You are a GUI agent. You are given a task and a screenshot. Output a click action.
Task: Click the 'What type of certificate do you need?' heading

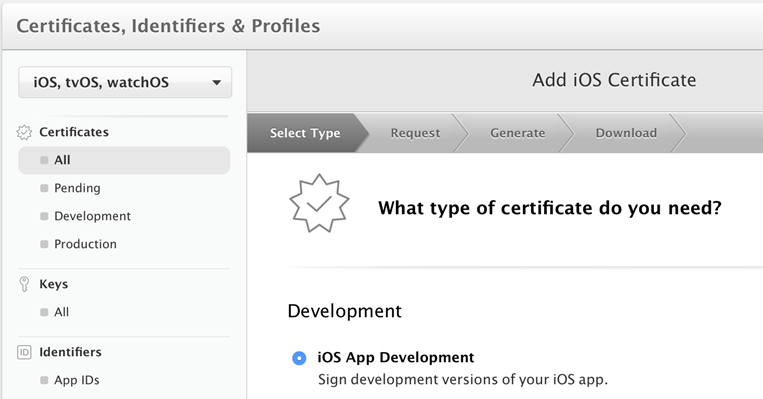click(550, 208)
